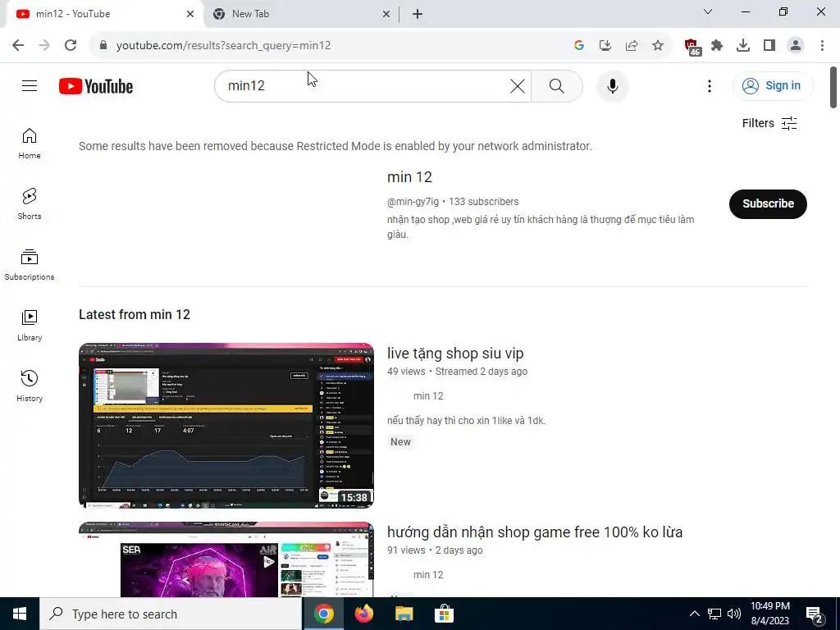
Task: Open the Windows Start menu
Action: tap(20, 614)
